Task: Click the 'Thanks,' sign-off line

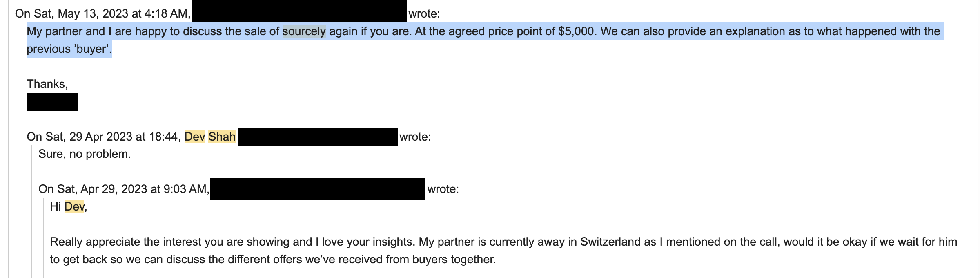Action: [47, 84]
